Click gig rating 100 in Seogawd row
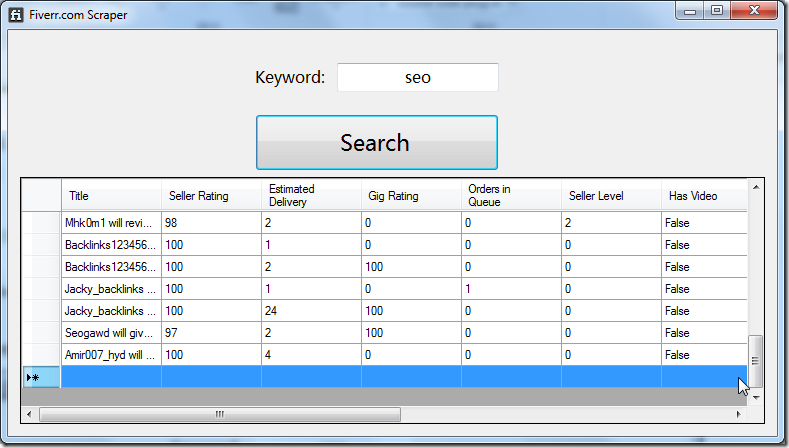The image size is (789, 448). (411, 333)
